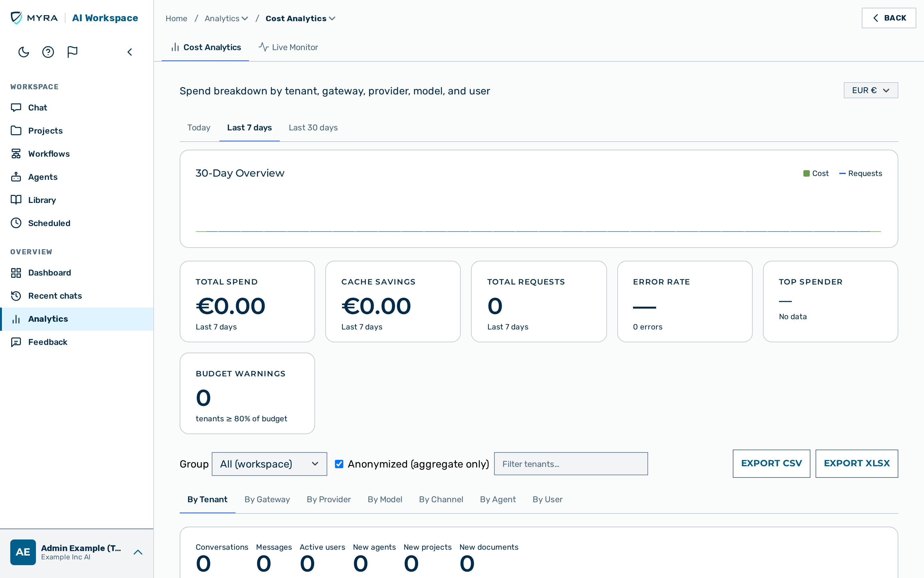Open the Group All (workspace) dropdown
This screenshot has width=924, height=578.
tap(269, 464)
